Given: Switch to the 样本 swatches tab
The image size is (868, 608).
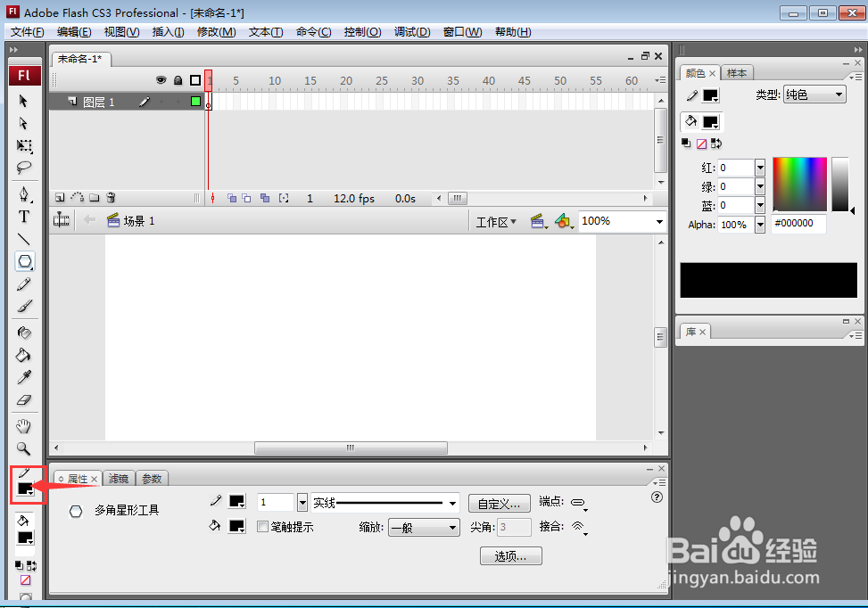Looking at the screenshot, I should click(736, 73).
